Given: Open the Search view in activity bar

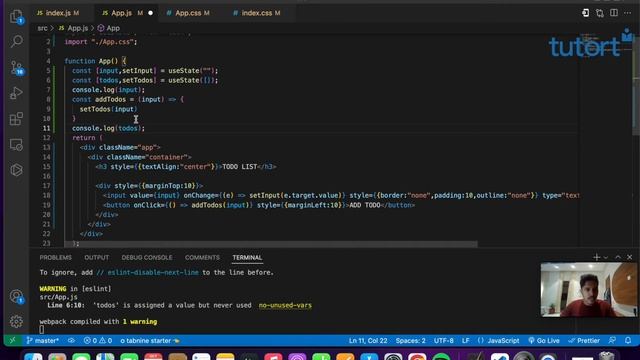Looking at the screenshot, I should click(16, 41).
